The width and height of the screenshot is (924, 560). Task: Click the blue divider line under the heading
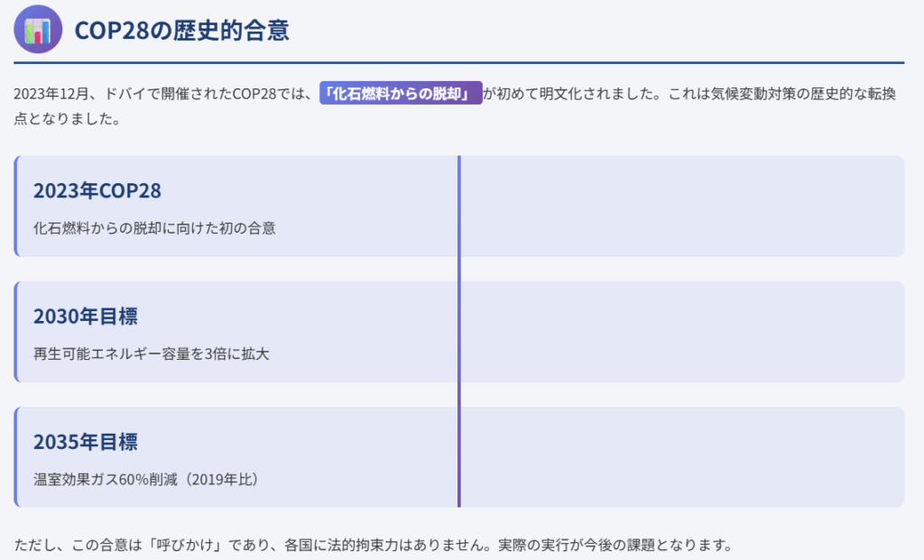458,63
